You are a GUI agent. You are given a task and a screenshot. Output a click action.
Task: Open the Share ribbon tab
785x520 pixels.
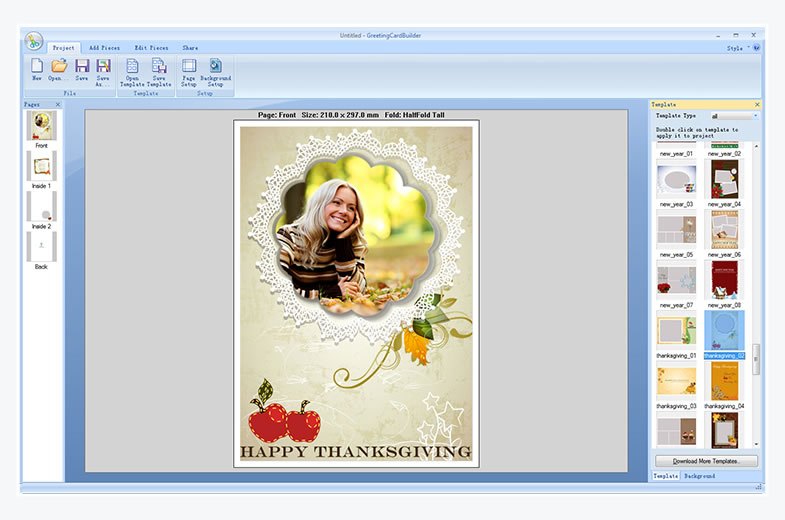tap(190, 47)
